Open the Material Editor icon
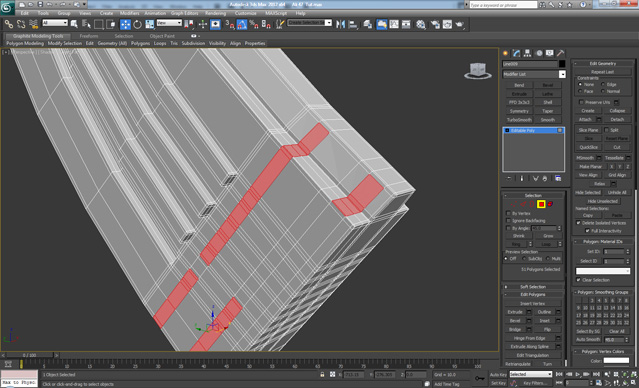This screenshot has height=388, width=639. tap(421, 24)
